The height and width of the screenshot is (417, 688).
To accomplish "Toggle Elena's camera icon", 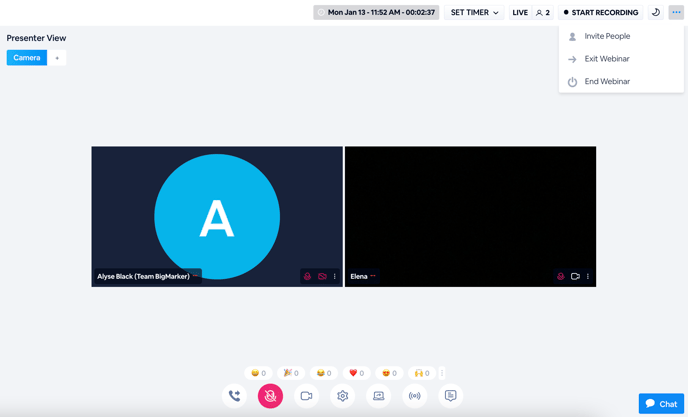I will click(x=575, y=276).
